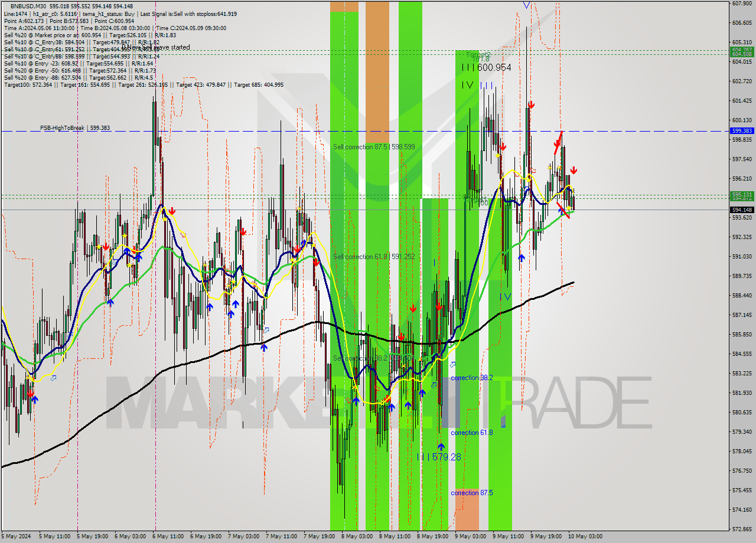Click the green 604.508 price tag on axis
This screenshot has width=756, height=543.
click(742, 54)
